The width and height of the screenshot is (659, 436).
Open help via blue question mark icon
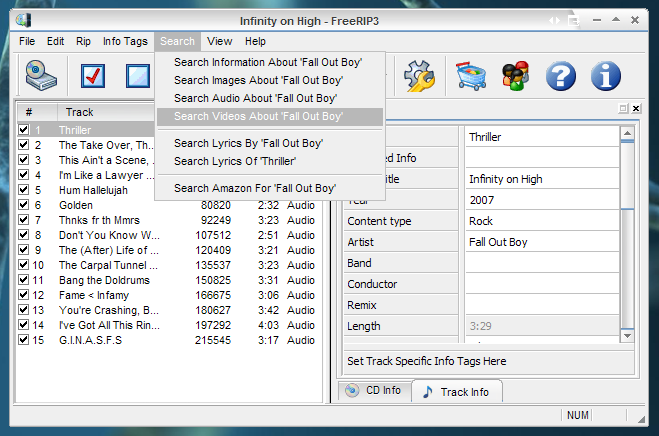coord(561,76)
